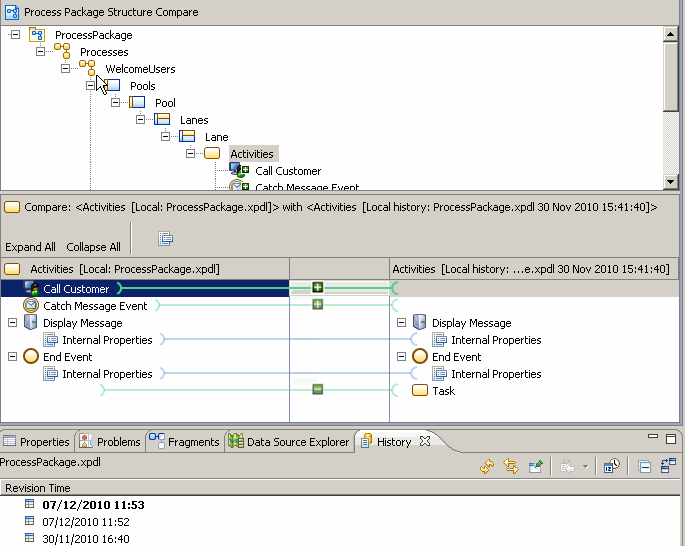685x546 pixels.
Task: Click the Processes node icon
Action: pyautogui.click(x=62, y=51)
